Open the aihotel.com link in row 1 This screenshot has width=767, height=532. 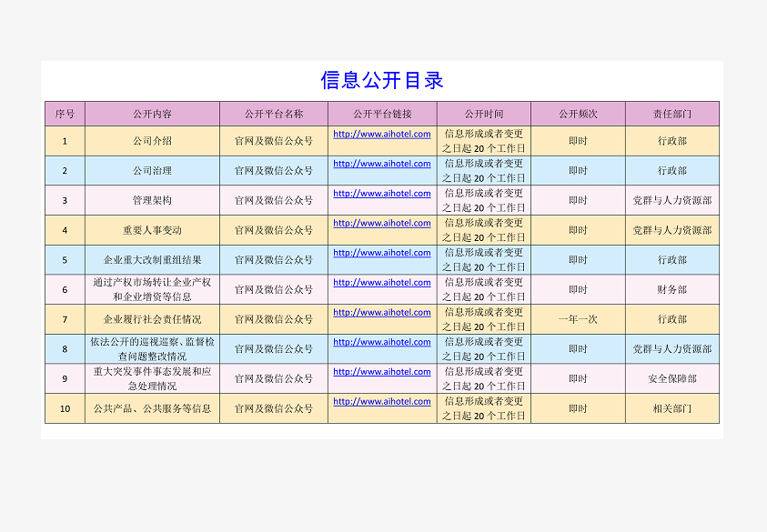click(x=382, y=134)
